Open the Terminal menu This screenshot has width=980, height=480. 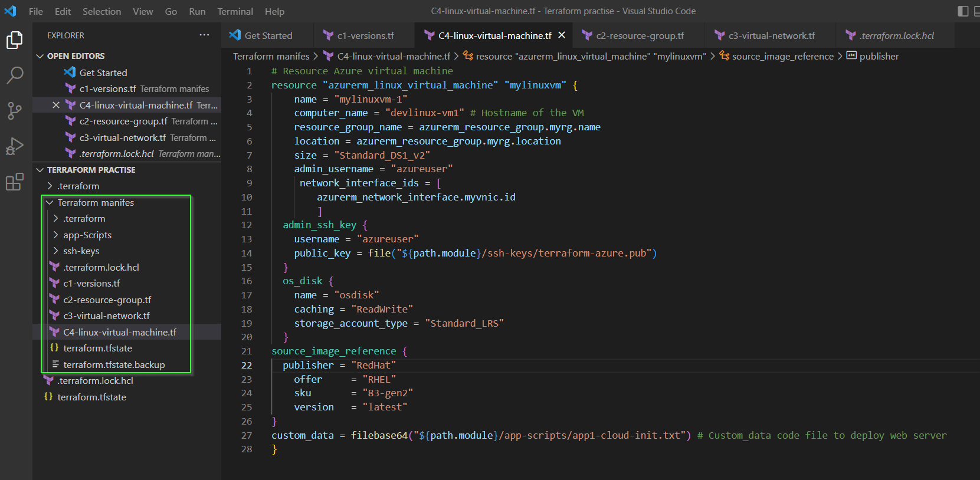[x=235, y=11]
